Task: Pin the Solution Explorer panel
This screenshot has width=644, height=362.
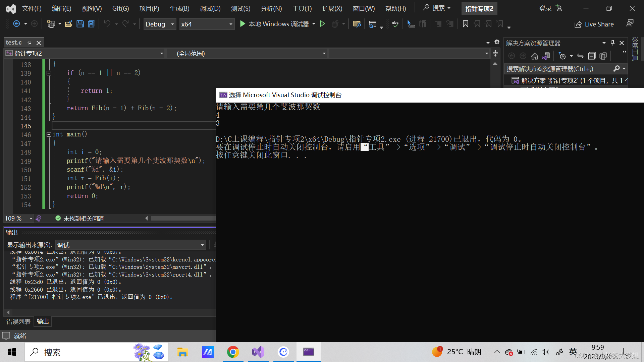Action: click(x=613, y=43)
